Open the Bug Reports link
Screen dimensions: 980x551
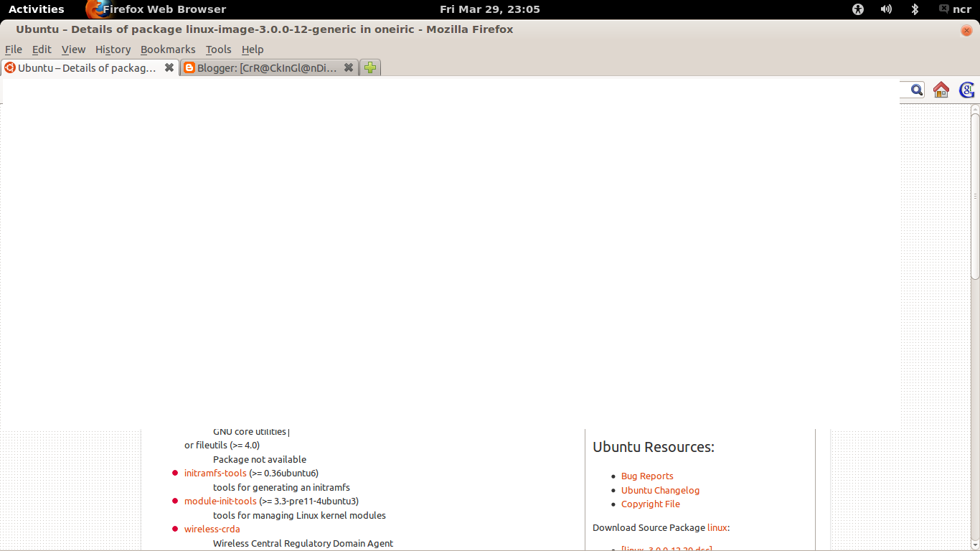(x=647, y=476)
